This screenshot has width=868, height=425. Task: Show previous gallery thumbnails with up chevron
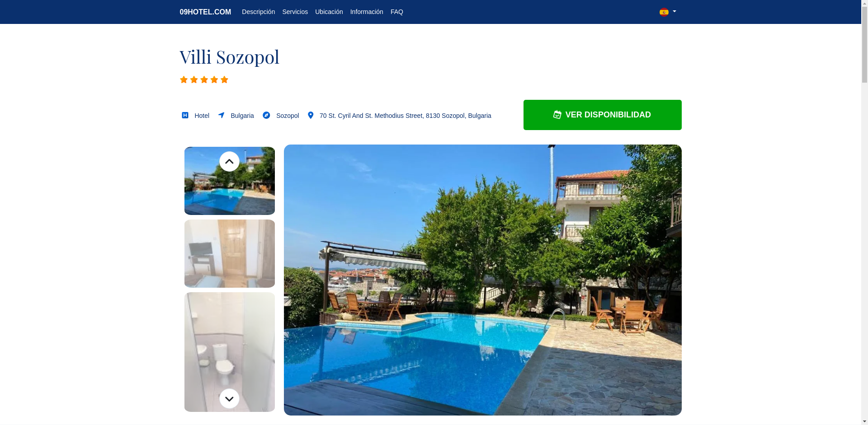(x=229, y=161)
